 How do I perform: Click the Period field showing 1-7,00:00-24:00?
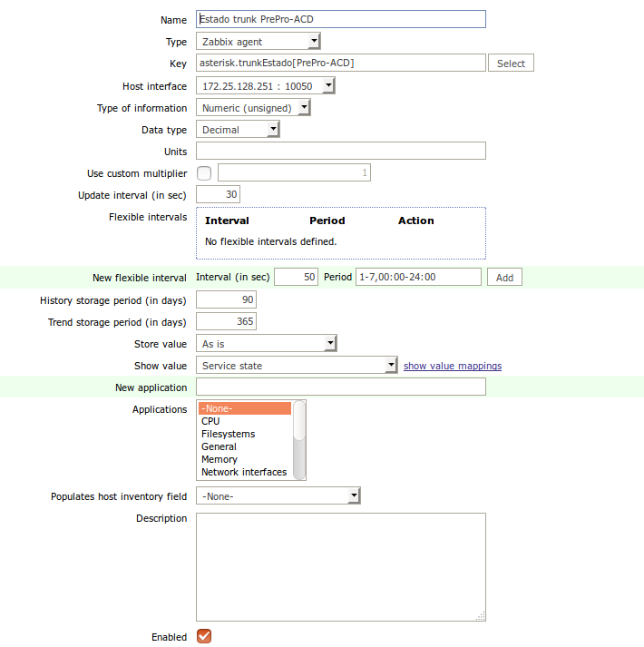pos(418,277)
